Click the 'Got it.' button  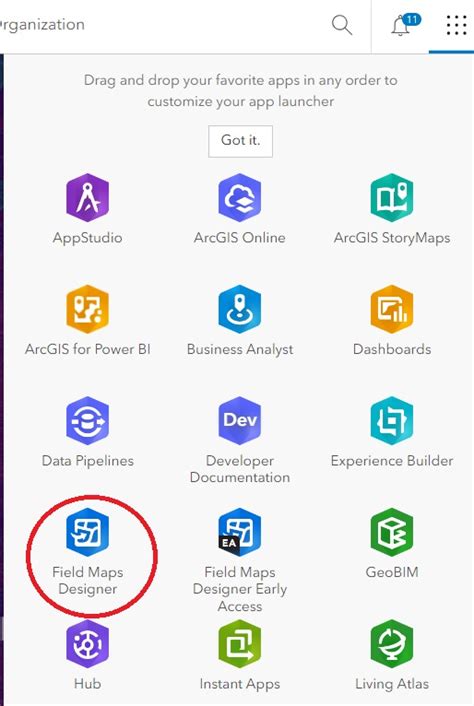[240, 141]
